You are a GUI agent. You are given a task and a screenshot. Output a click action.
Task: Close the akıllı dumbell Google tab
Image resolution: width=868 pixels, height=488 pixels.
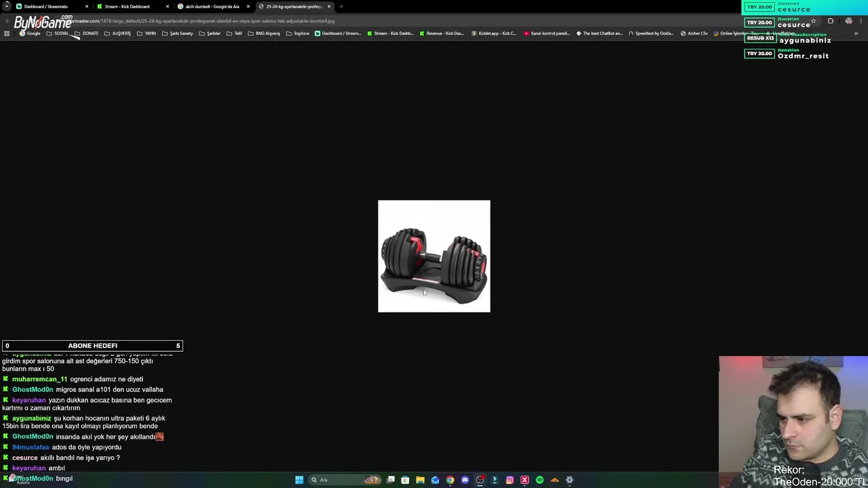(x=248, y=7)
